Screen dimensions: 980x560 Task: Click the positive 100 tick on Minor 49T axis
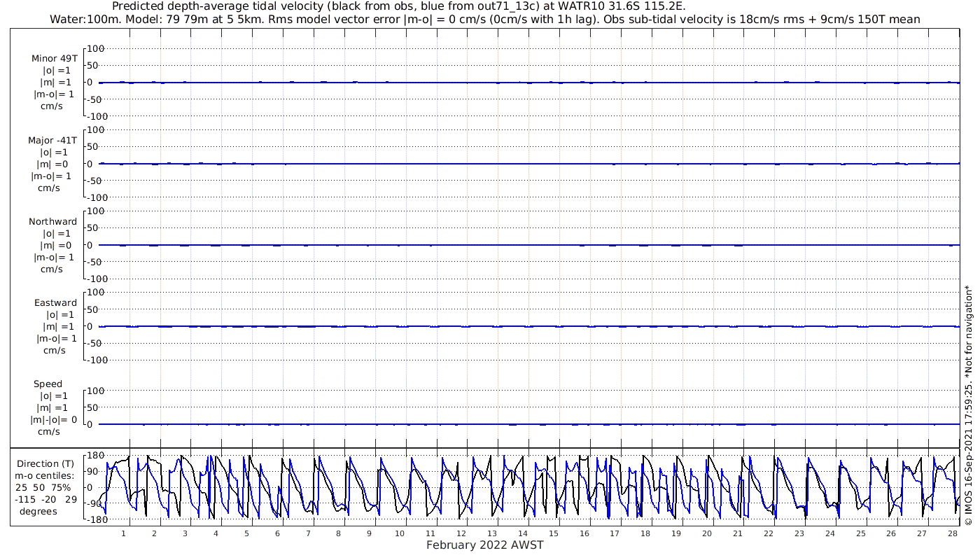point(95,48)
